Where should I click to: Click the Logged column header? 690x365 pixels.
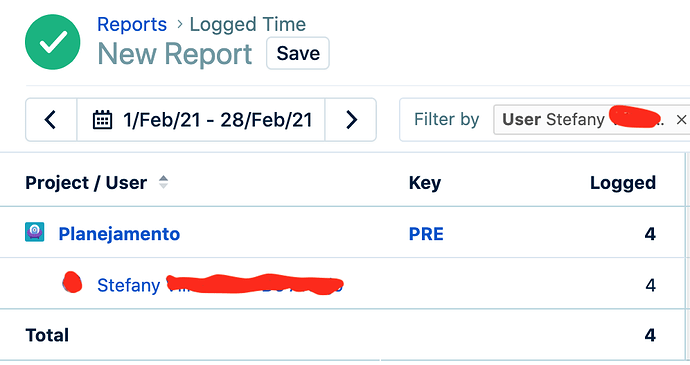coord(623,183)
